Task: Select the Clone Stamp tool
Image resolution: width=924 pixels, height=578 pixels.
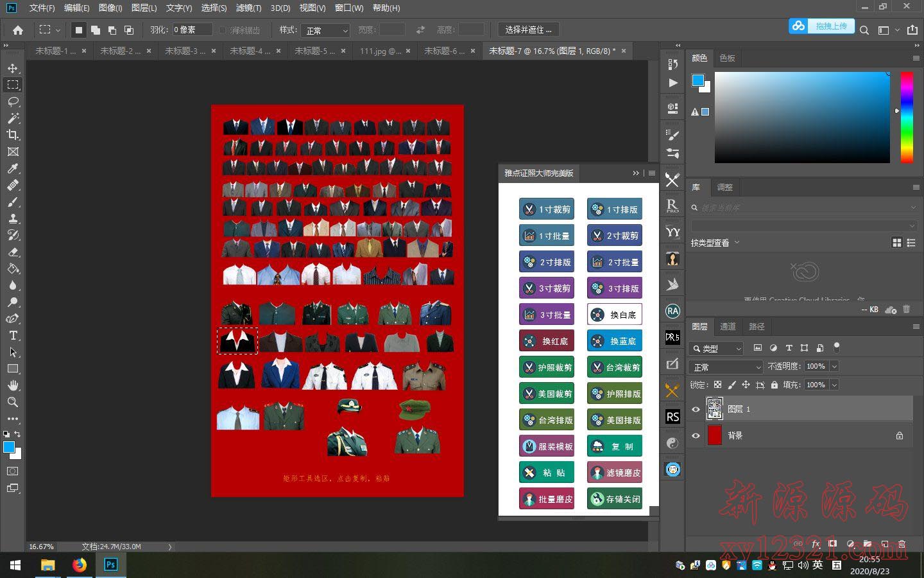Action: [x=13, y=218]
